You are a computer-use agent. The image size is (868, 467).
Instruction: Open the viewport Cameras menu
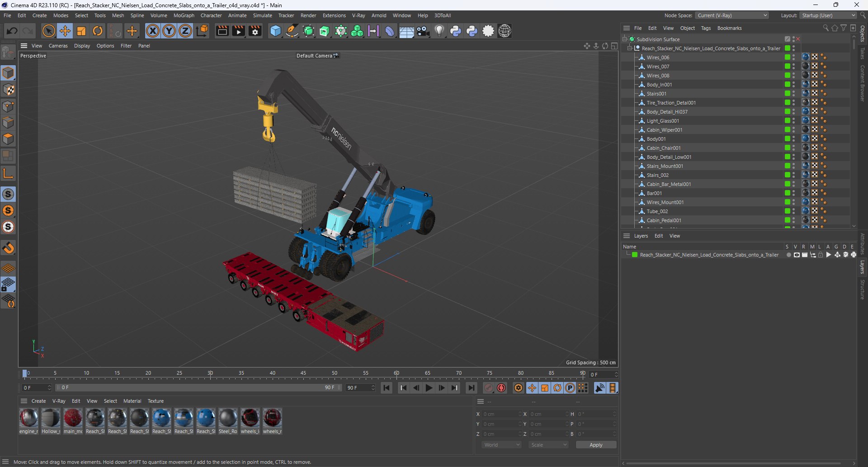pyautogui.click(x=58, y=46)
